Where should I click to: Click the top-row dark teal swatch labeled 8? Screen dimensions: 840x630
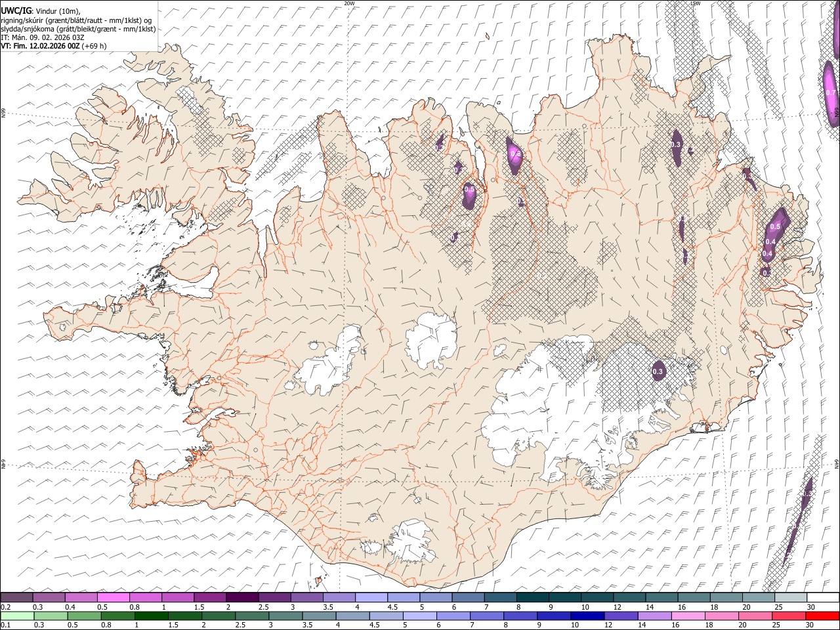tap(532, 597)
